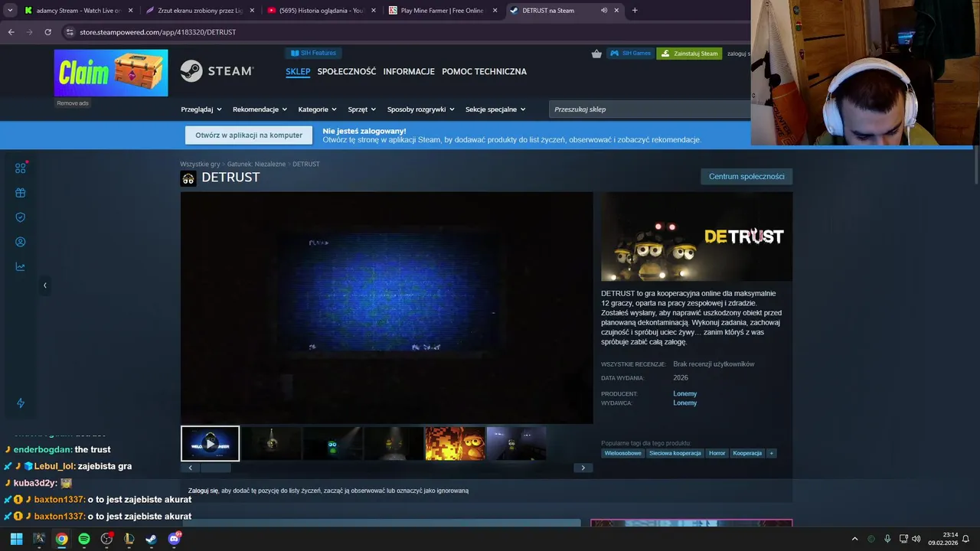Open the shield check icon in left sidebar
Screen dimensions: 980x551
coord(21,217)
